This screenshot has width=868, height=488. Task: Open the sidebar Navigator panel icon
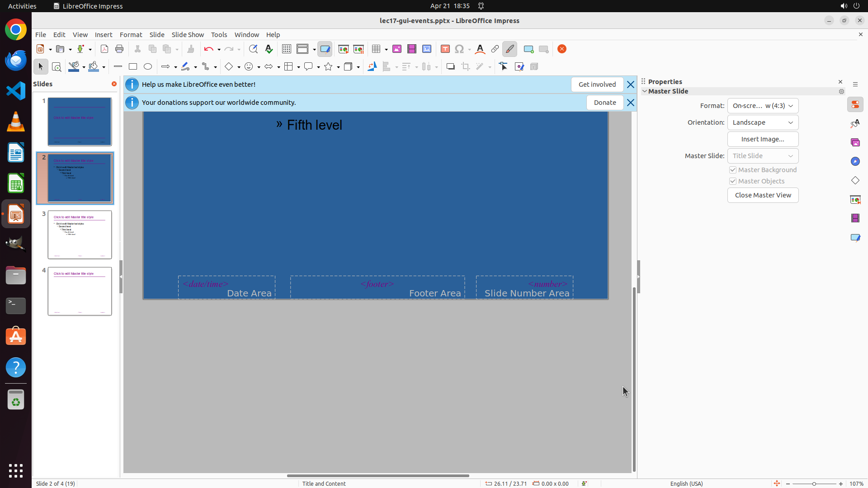click(855, 161)
